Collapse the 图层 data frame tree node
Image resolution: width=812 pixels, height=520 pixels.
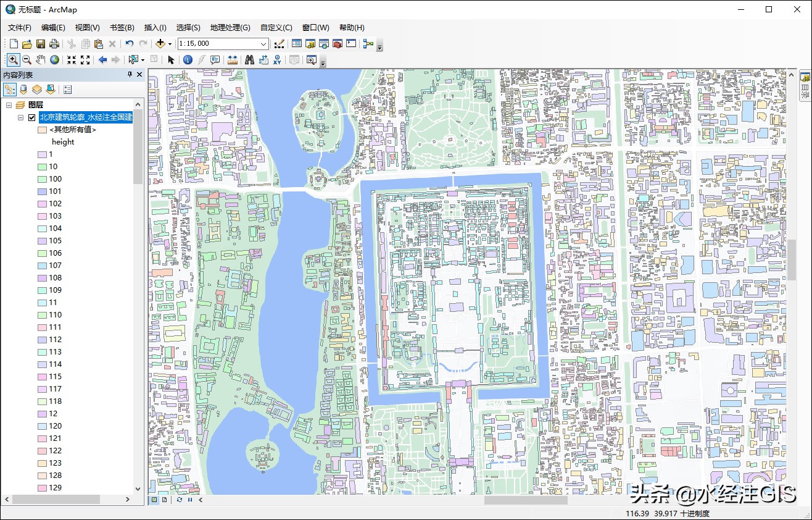pos(9,105)
